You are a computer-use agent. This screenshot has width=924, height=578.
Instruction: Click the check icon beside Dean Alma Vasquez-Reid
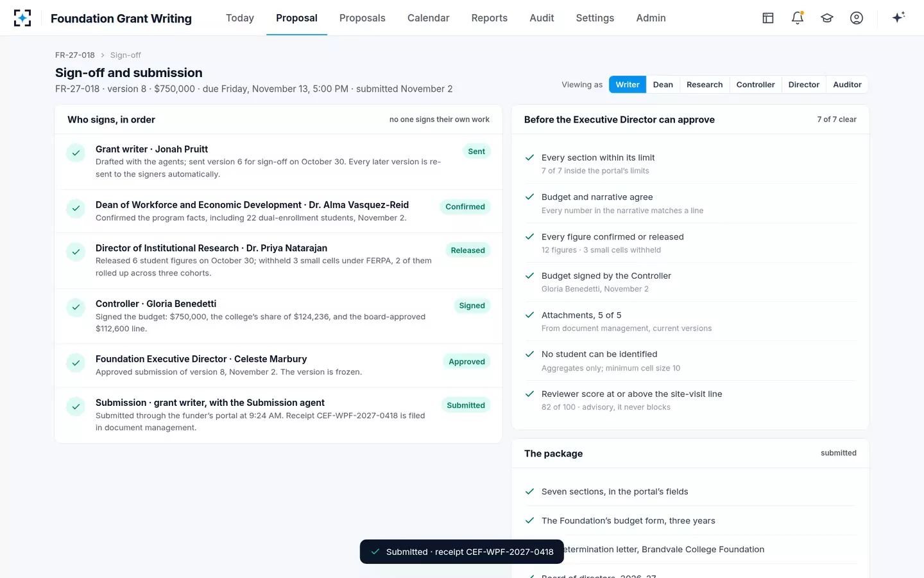pos(76,209)
